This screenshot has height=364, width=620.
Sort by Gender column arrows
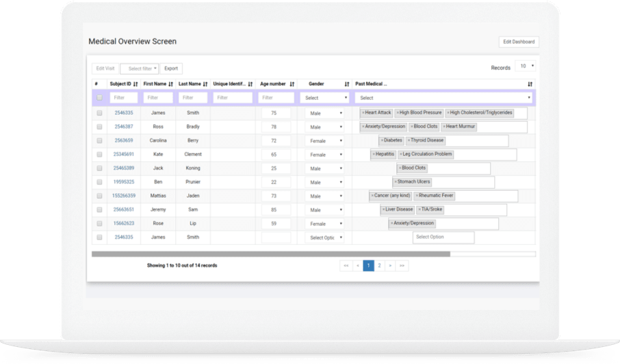pos(347,84)
